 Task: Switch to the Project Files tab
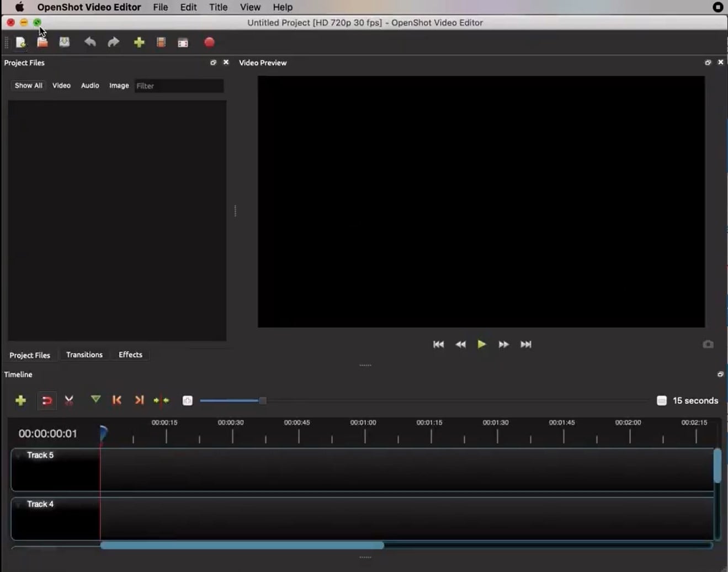tap(30, 355)
